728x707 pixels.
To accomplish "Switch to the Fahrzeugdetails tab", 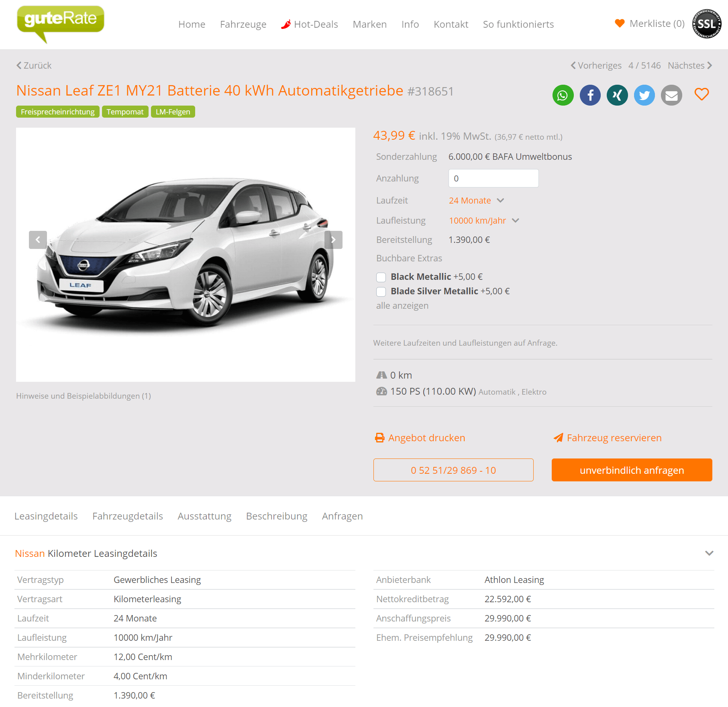I will [128, 516].
